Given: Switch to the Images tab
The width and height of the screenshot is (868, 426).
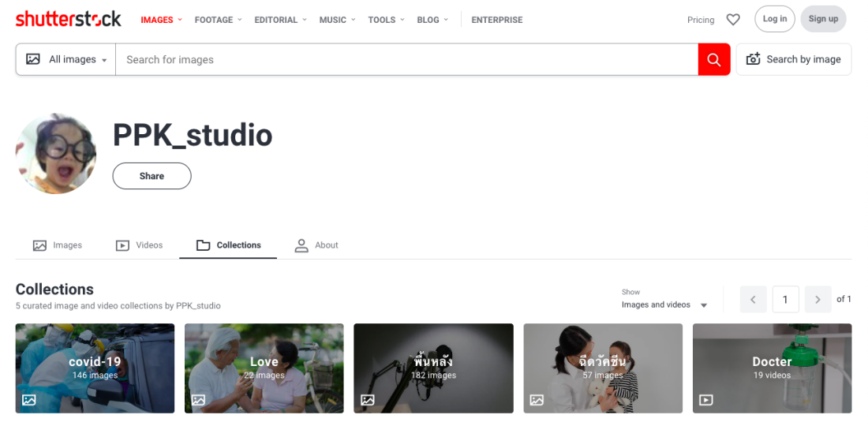Looking at the screenshot, I should click(57, 245).
